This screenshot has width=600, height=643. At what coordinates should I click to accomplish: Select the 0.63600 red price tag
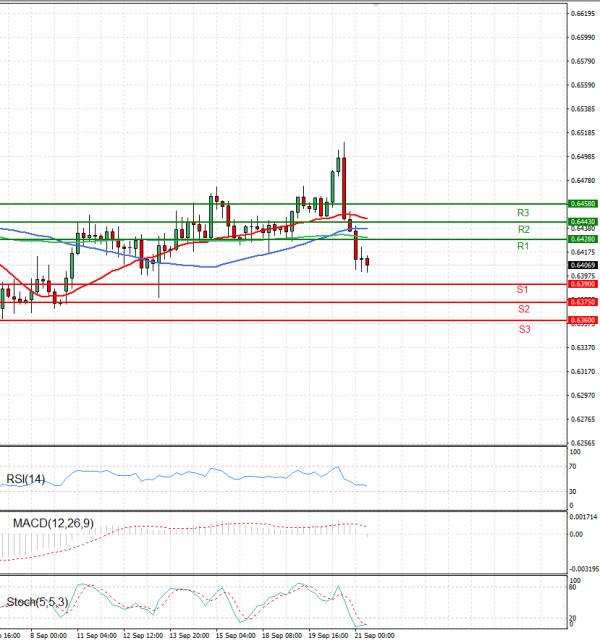pyautogui.click(x=583, y=320)
